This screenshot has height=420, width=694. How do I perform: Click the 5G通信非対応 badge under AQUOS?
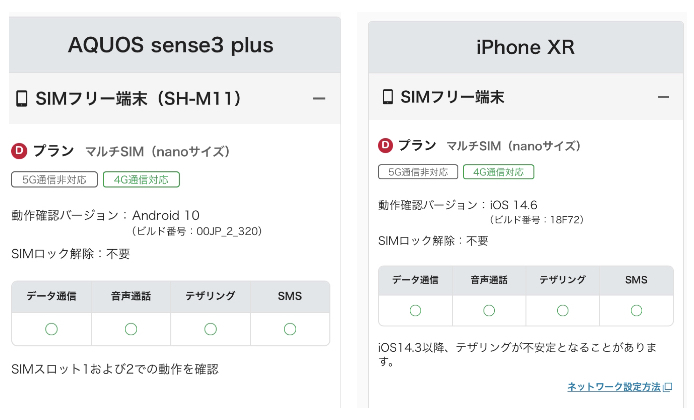coord(55,180)
